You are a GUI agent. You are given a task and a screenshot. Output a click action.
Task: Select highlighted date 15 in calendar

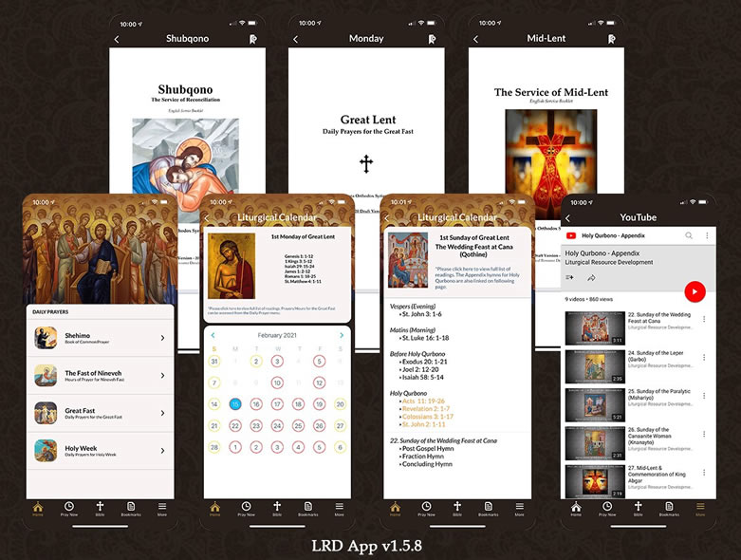pos(235,404)
